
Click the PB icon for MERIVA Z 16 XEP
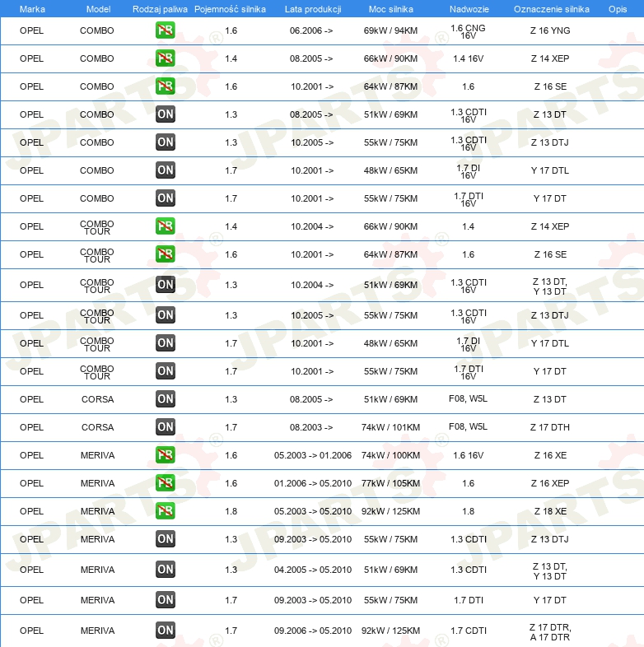point(166,482)
